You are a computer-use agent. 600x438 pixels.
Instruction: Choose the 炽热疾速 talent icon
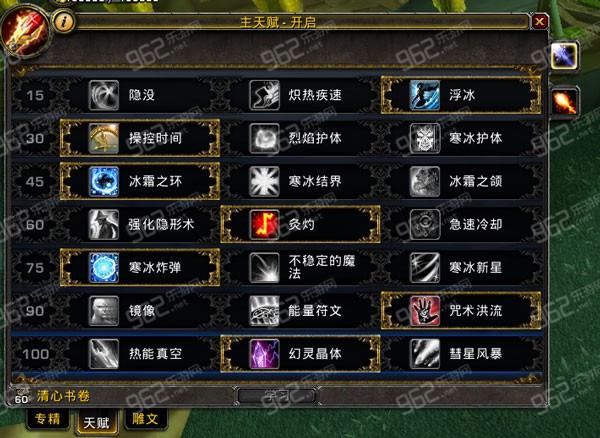click(264, 95)
